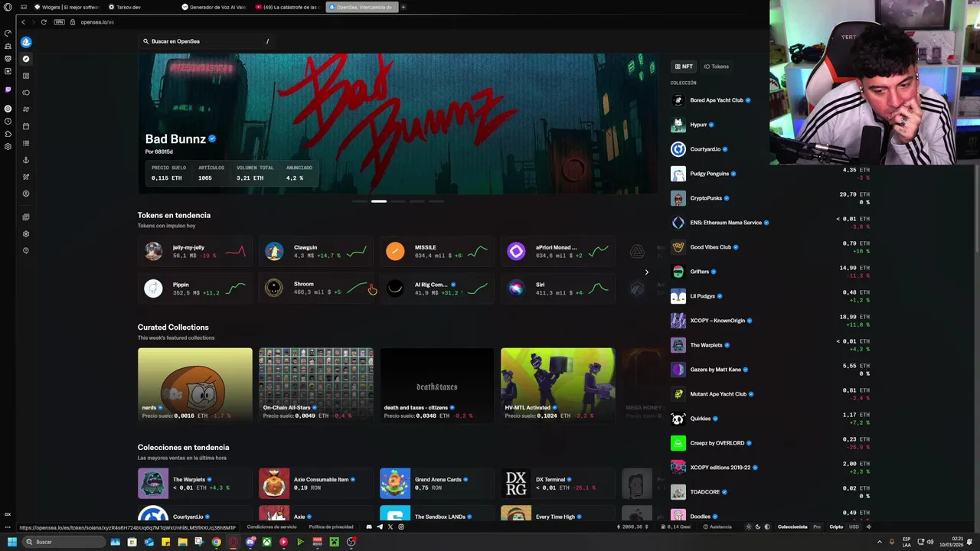Select Pro mode in footer
This screenshot has width=980, height=551.
(817, 527)
